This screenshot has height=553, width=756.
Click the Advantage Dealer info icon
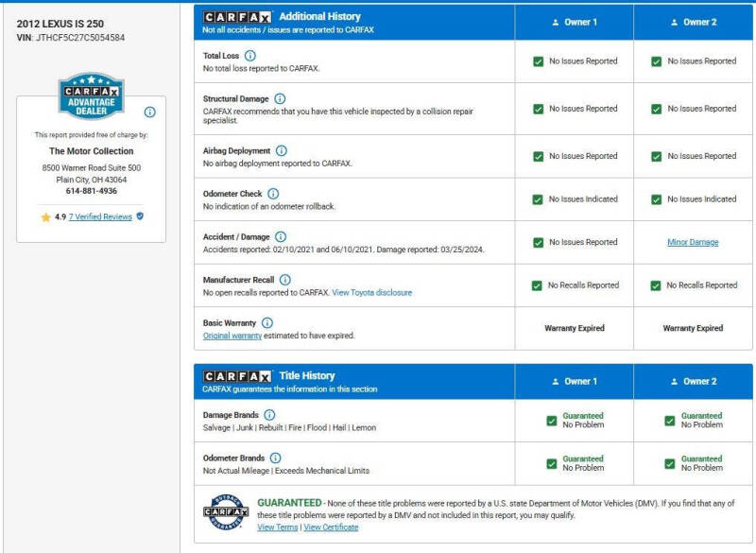click(150, 112)
